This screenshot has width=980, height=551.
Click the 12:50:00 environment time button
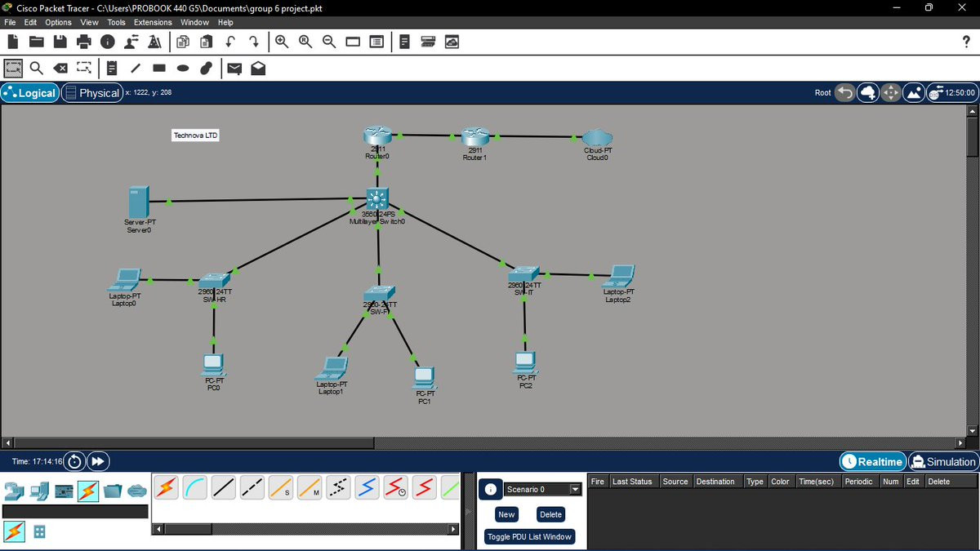(952, 92)
